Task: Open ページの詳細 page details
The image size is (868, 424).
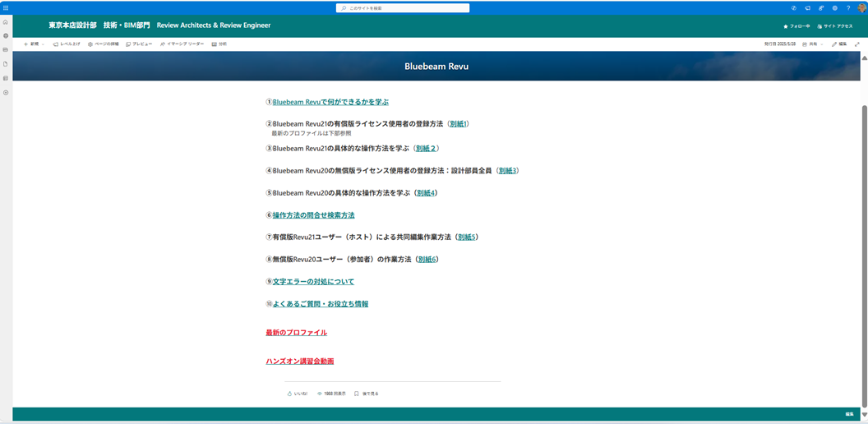Action: [103, 44]
